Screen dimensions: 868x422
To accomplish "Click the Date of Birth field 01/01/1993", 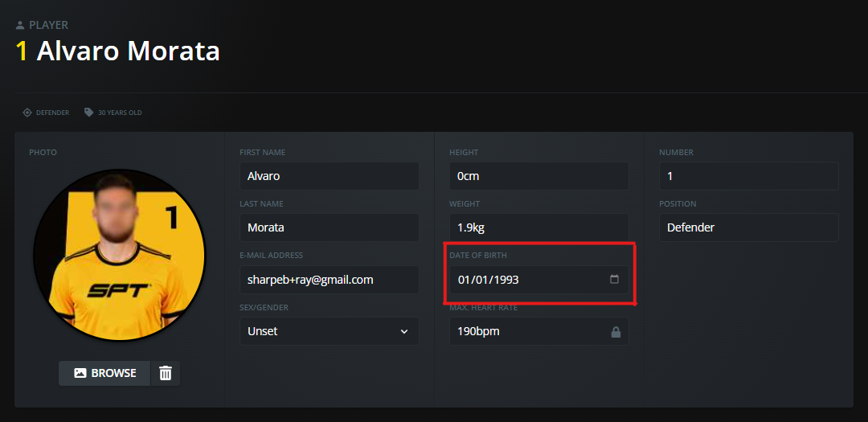I will [x=538, y=280].
